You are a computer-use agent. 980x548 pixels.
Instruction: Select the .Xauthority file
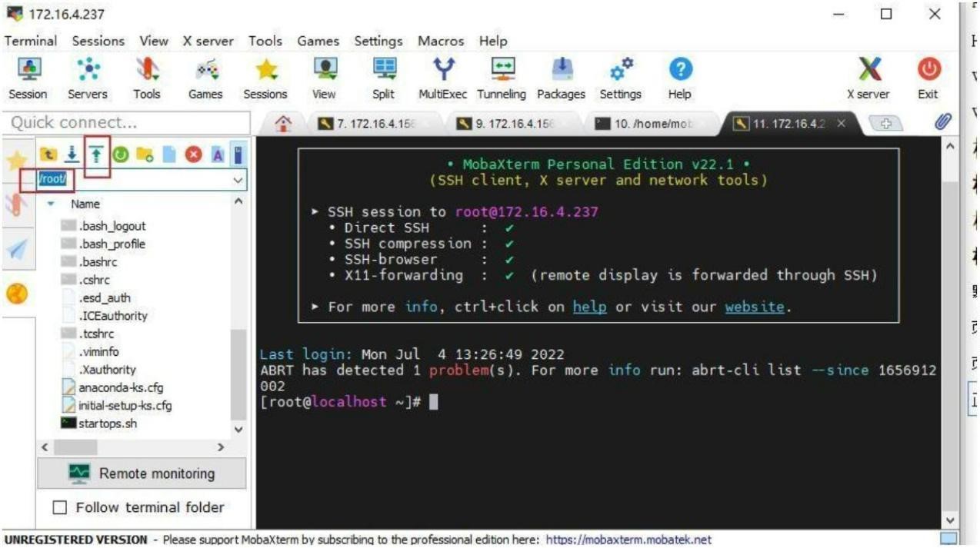[107, 370]
